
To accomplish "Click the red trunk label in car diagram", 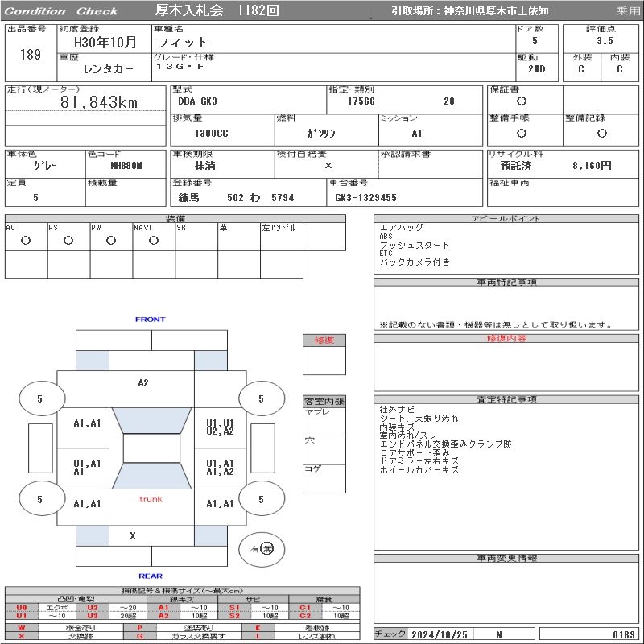I will coord(151,499).
